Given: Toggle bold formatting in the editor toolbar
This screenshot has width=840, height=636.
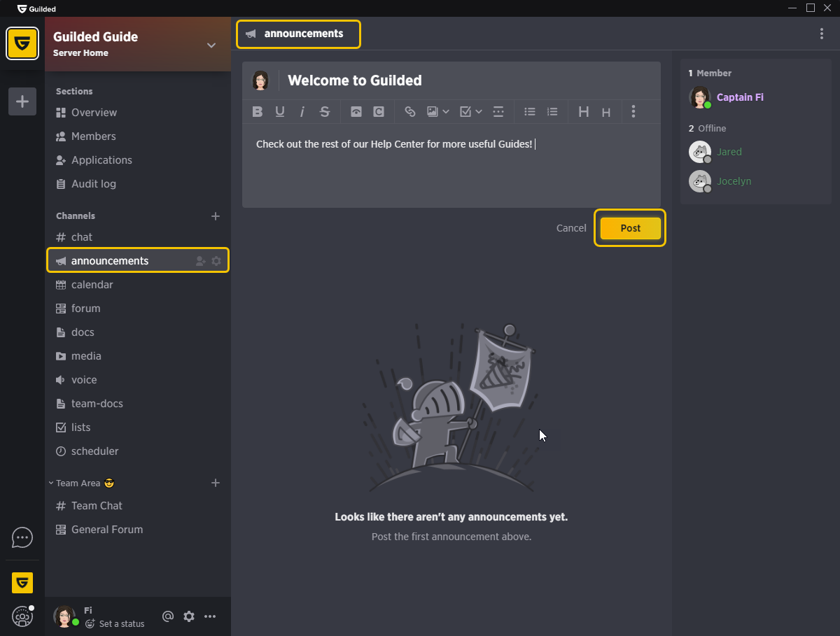Looking at the screenshot, I should [258, 112].
